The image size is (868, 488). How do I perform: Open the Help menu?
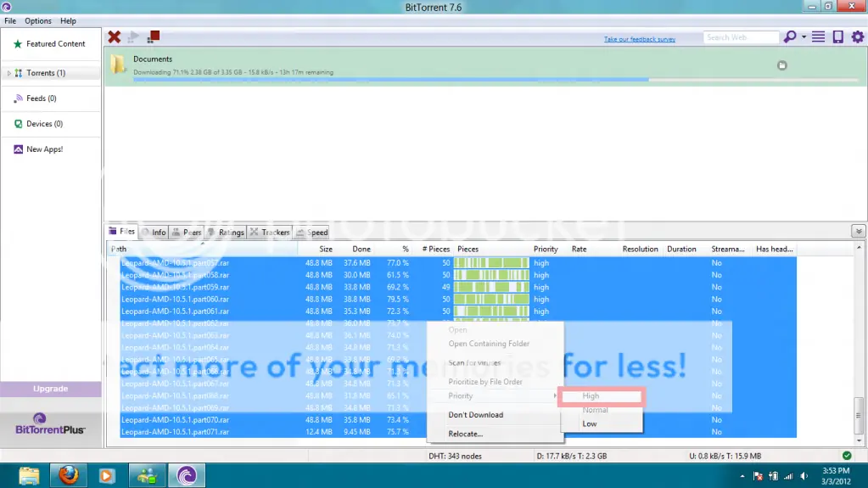68,21
